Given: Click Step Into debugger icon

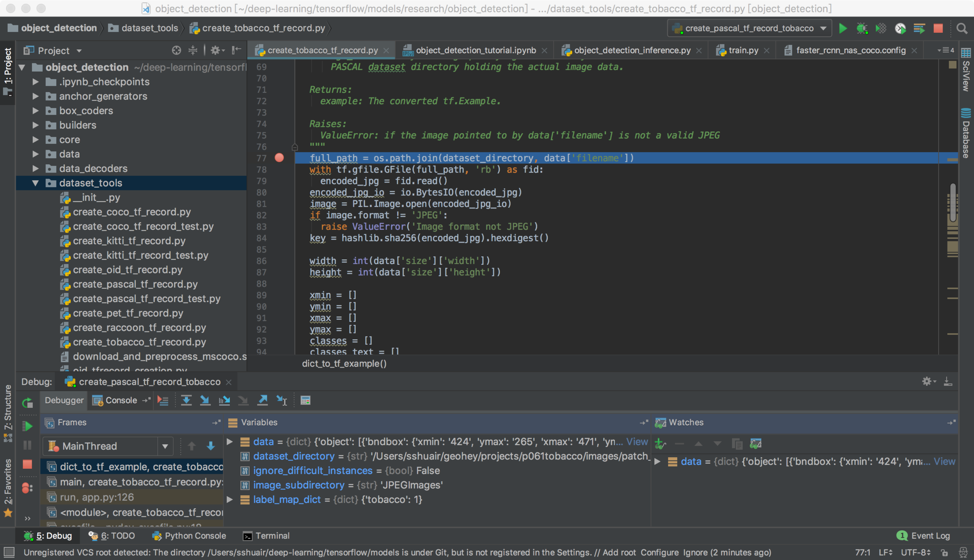Looking at the screenshot, I should 205,400.
